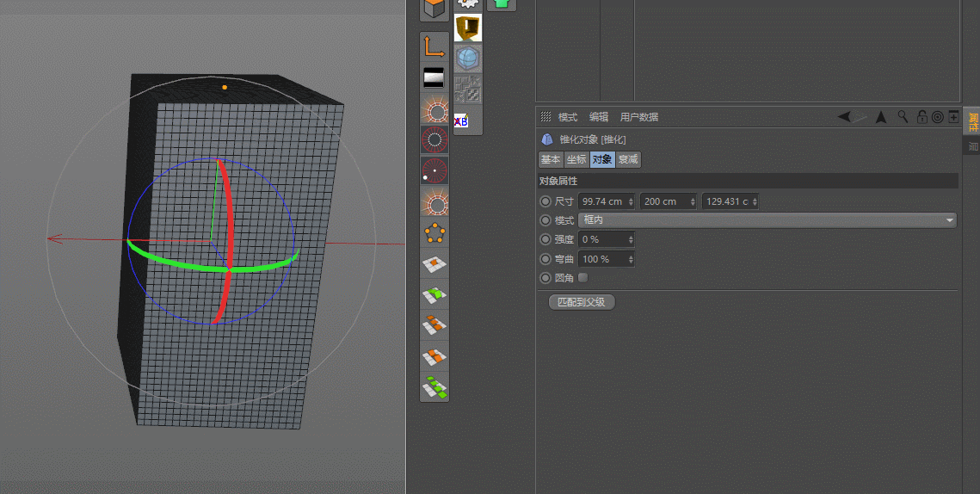The width and height of the screenshot is (980, 494).
Task: Open search with the magnifier icon
Action: (x=903, y=116)
